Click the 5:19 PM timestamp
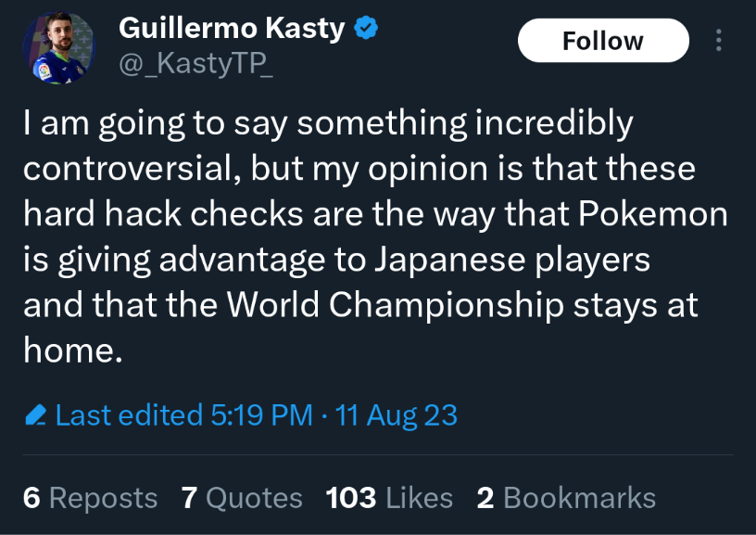Screen dimensions: 756x535 (262, 414)
